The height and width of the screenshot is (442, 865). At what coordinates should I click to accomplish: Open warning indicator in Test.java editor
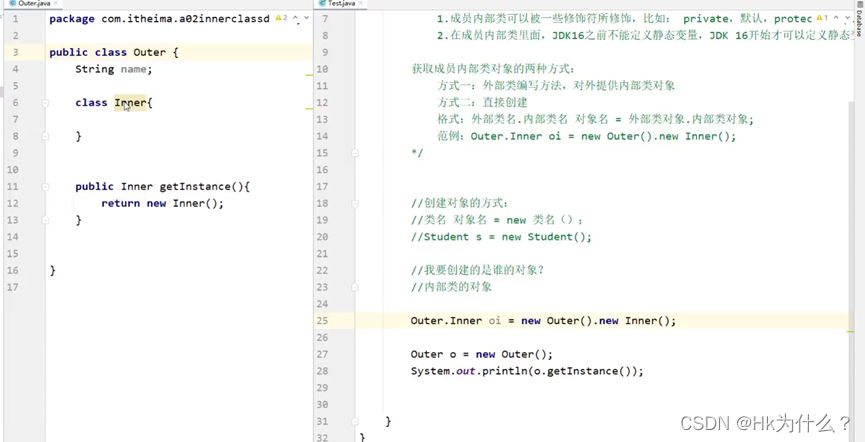point(822,18)
